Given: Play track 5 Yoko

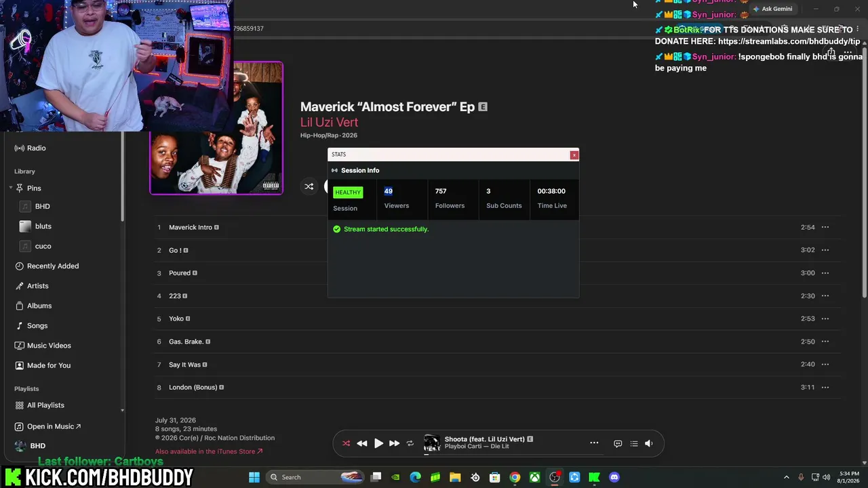Looking at the screenshot, I should (498, 319).
